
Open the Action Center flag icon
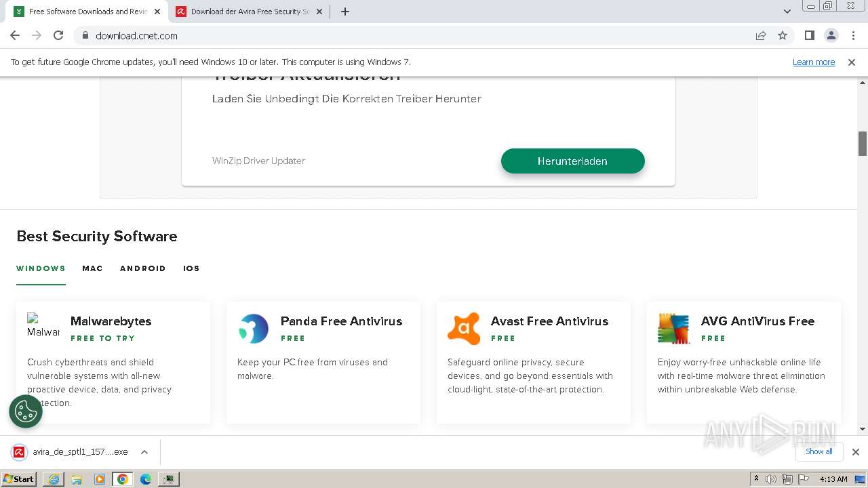[x=802, y=479]
